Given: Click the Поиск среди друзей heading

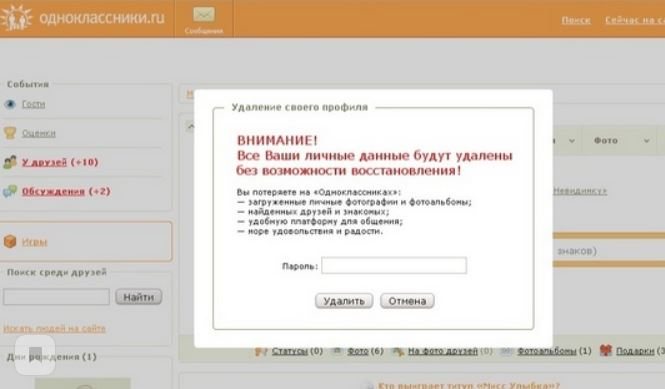Looking at the screenshot, I should (57, 272).
